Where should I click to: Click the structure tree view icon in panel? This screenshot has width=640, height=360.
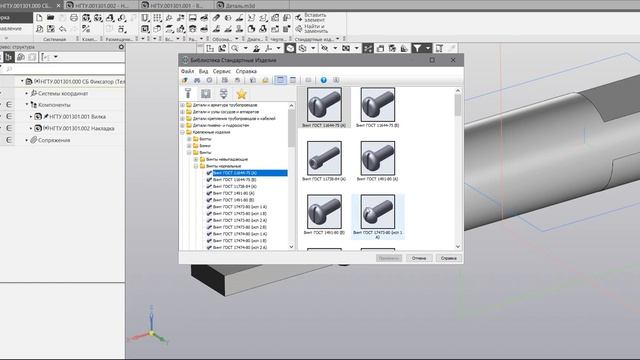[9, 57]
